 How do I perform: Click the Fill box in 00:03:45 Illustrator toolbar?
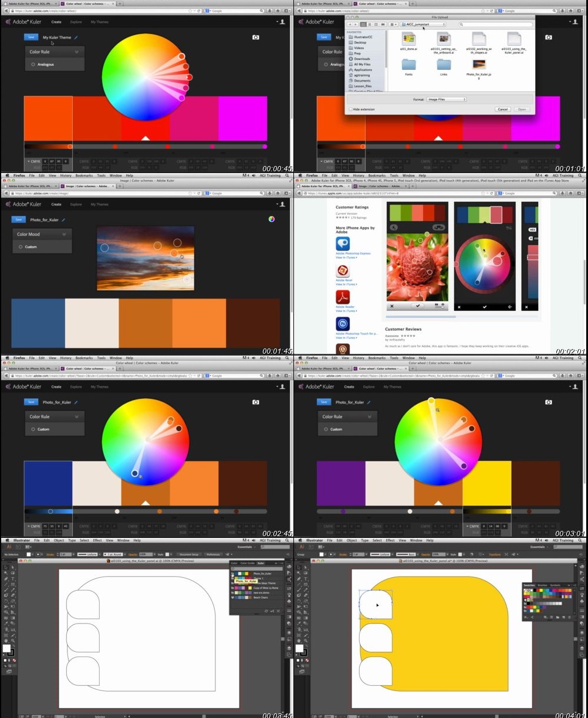point(6,649)
